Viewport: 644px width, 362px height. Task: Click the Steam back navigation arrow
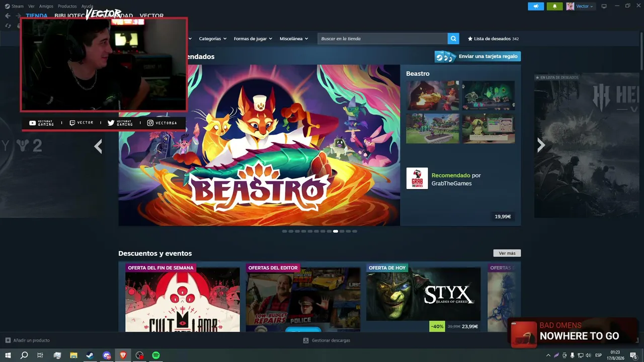click(8, 16)
